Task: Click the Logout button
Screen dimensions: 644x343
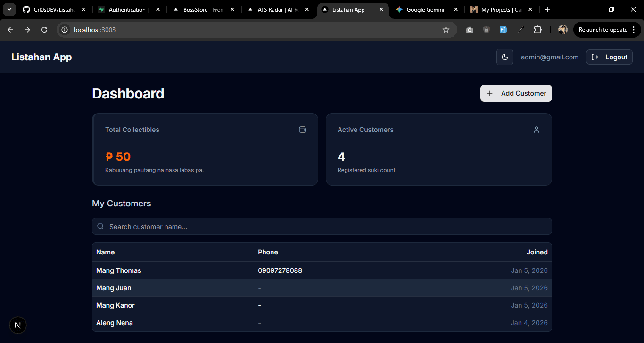Action: pos(609,57)
